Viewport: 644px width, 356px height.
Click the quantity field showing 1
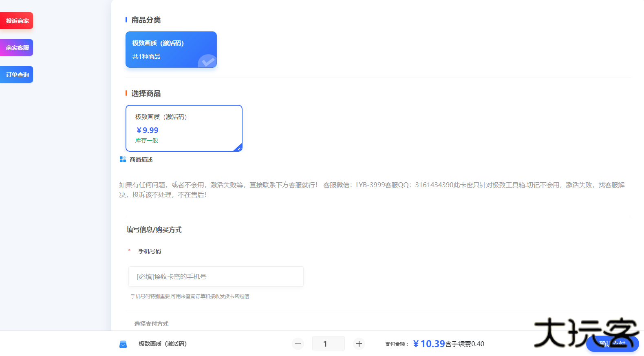(329, 344)
